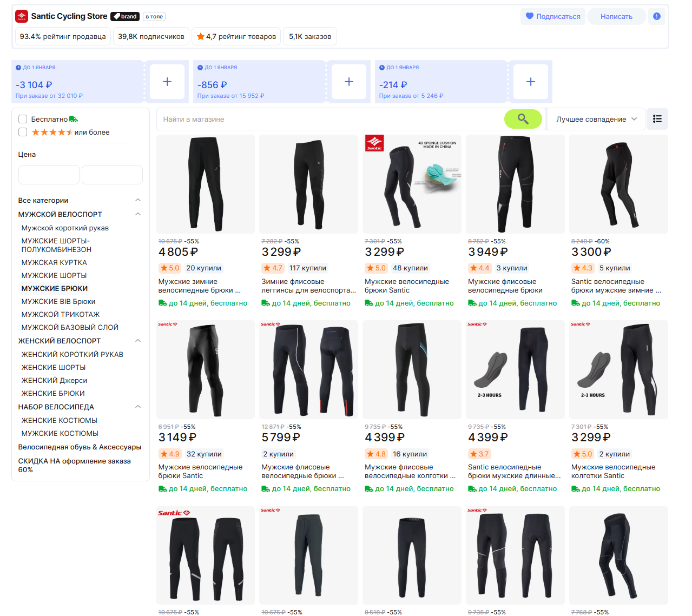Open the МУЖСКИЕ BIB Брюки category
This screenshot has width=692, height=616.
pyautogui.click(x=58, y=301)
